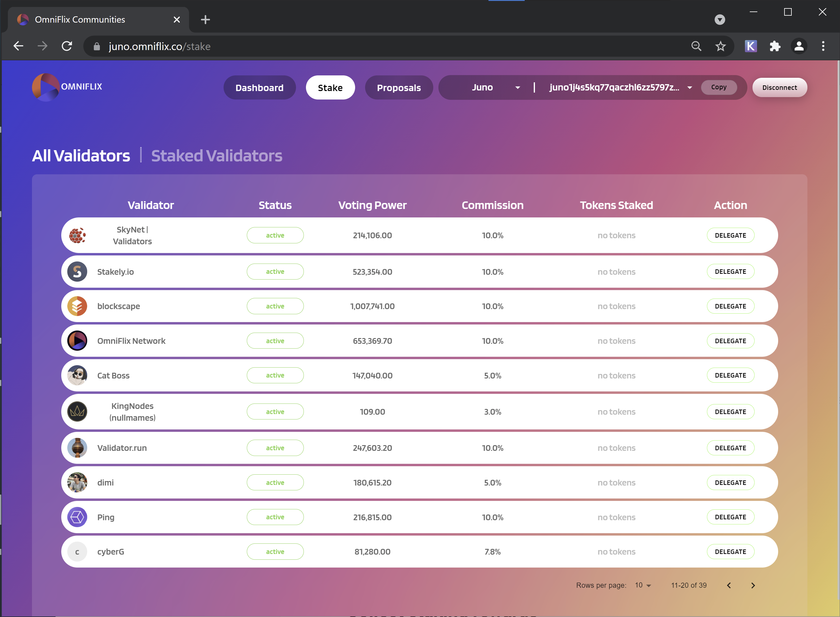Select the Stake tab
840x617 pixels.
coord(330,88)
